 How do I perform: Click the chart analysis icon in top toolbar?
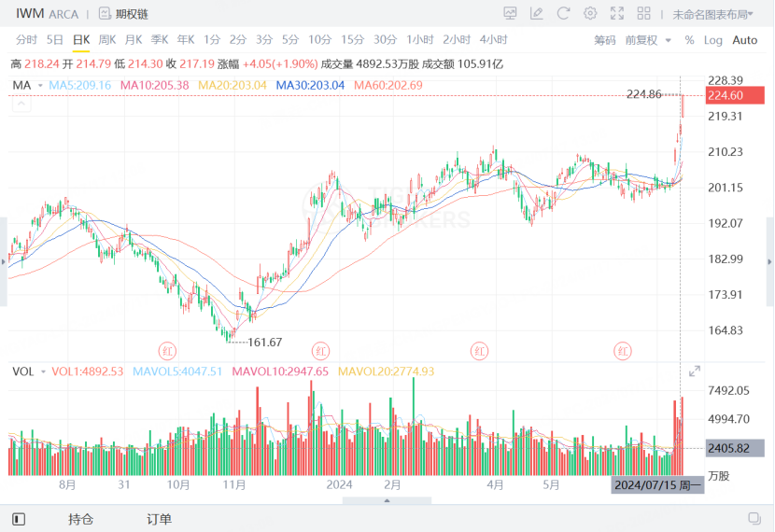(510, 13)
